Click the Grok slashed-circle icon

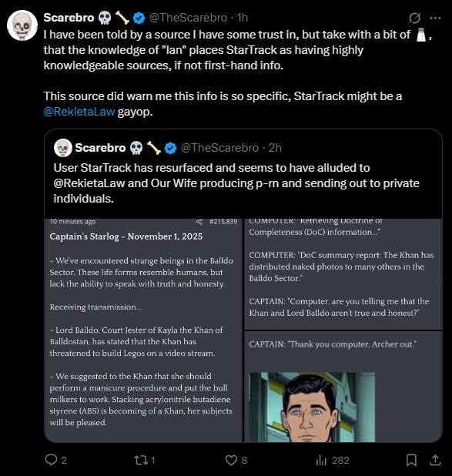pos(414,18)
